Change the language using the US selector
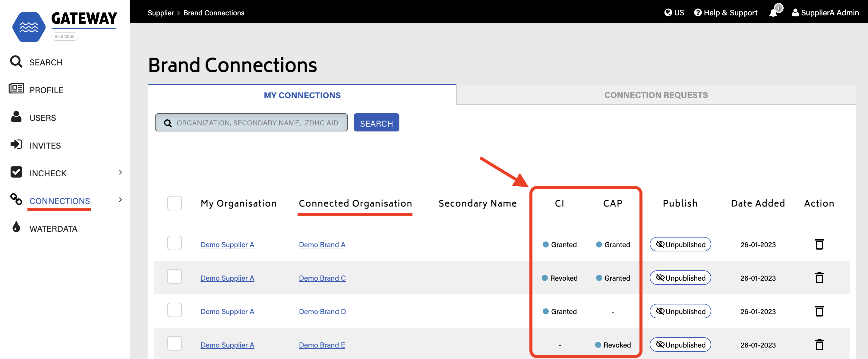The width and height of the screenshot is (868, 359). click(x=674, y=13)
